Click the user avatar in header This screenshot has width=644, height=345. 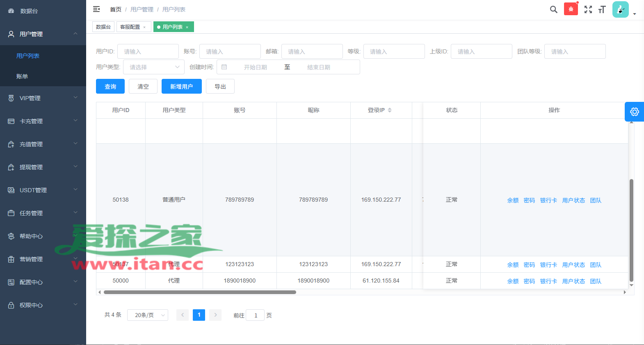click(620, 9)
